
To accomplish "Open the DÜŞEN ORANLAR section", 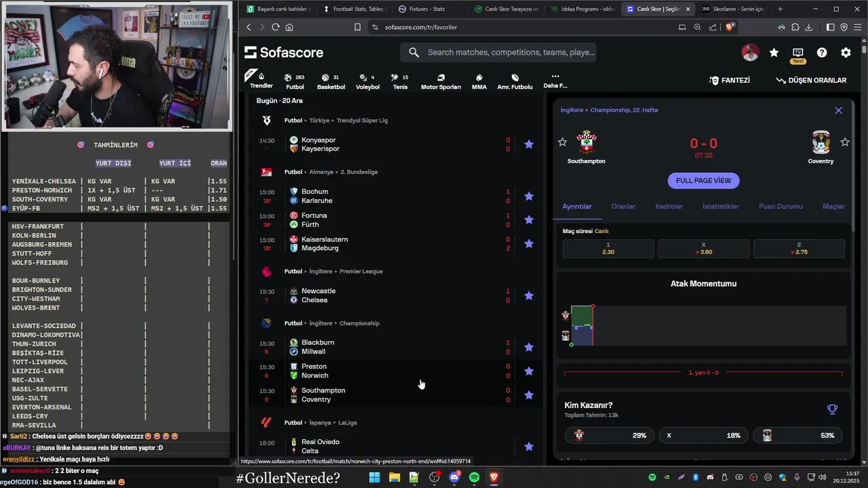I will (811, 80).
